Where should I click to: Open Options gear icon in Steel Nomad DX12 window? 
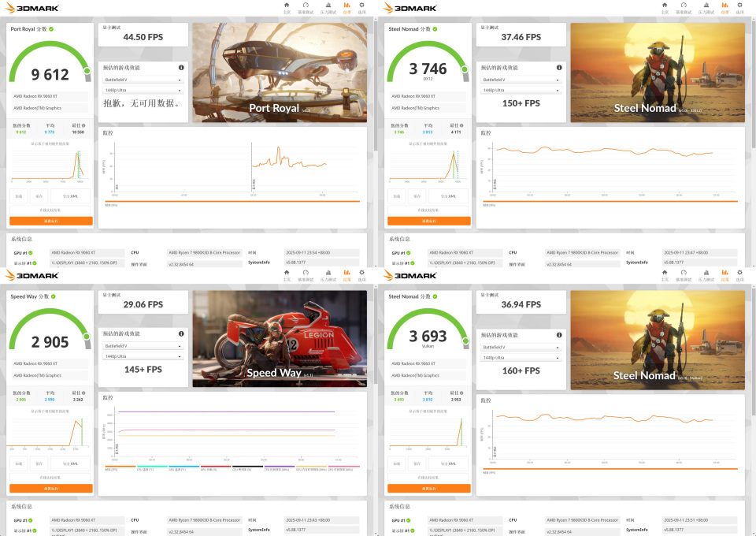point(739,8)
